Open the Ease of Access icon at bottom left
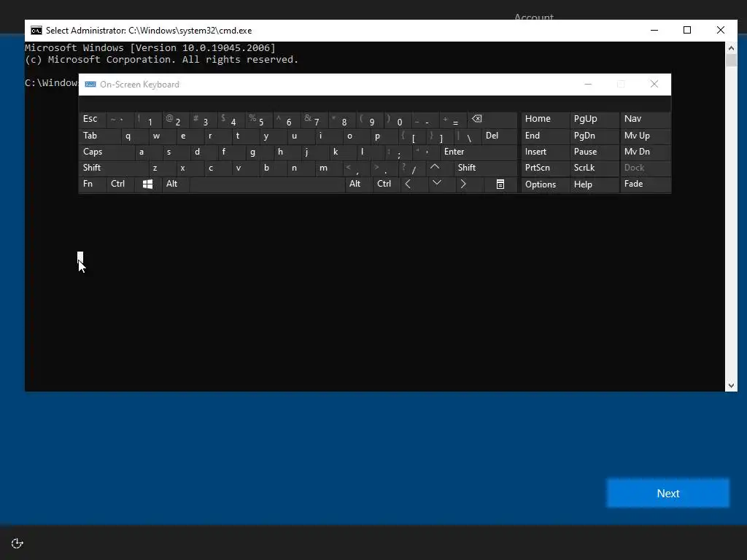 (18, 543)
